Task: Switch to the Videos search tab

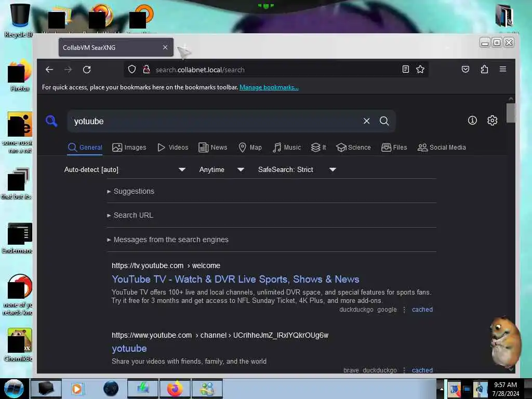Action: (172, 148)
